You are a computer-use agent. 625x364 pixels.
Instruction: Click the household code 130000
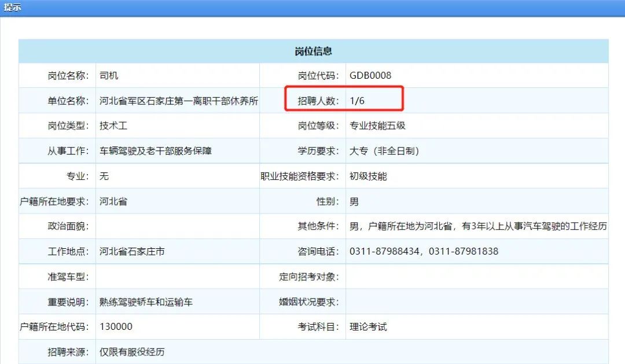116,327
